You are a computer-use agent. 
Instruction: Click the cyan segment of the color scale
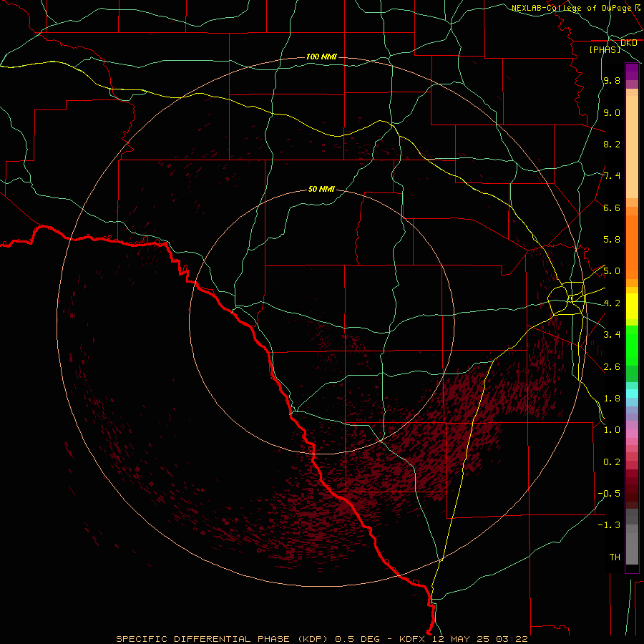click(x=632, y=394)
